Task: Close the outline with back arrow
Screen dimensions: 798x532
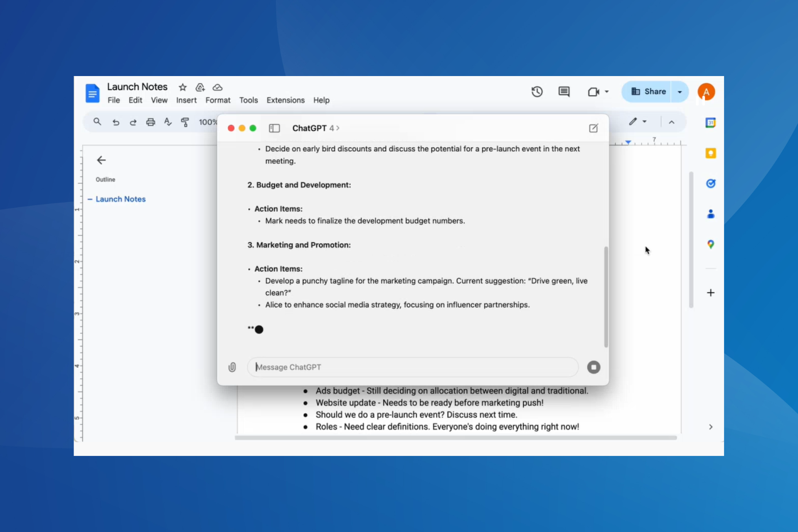Action: tap(101, 160)
